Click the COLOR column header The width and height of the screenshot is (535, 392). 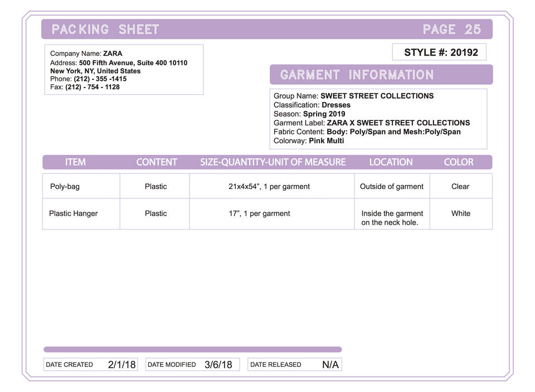(458, 162)
